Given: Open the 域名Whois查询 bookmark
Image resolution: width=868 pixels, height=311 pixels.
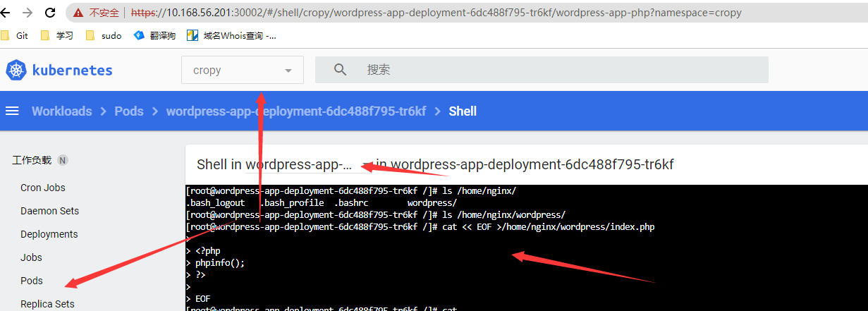Looking at the screenshot, I should pyautogui.click(x=231, y=35).
